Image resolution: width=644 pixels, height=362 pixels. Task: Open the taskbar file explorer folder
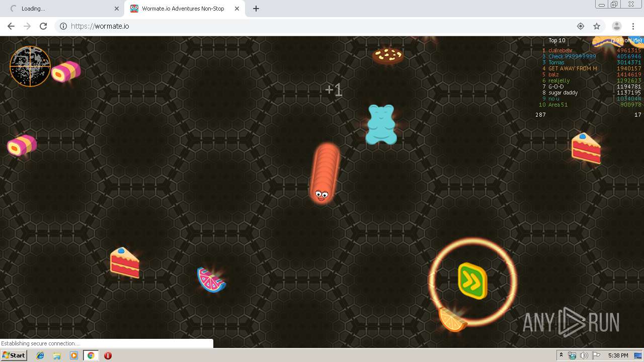57,355
